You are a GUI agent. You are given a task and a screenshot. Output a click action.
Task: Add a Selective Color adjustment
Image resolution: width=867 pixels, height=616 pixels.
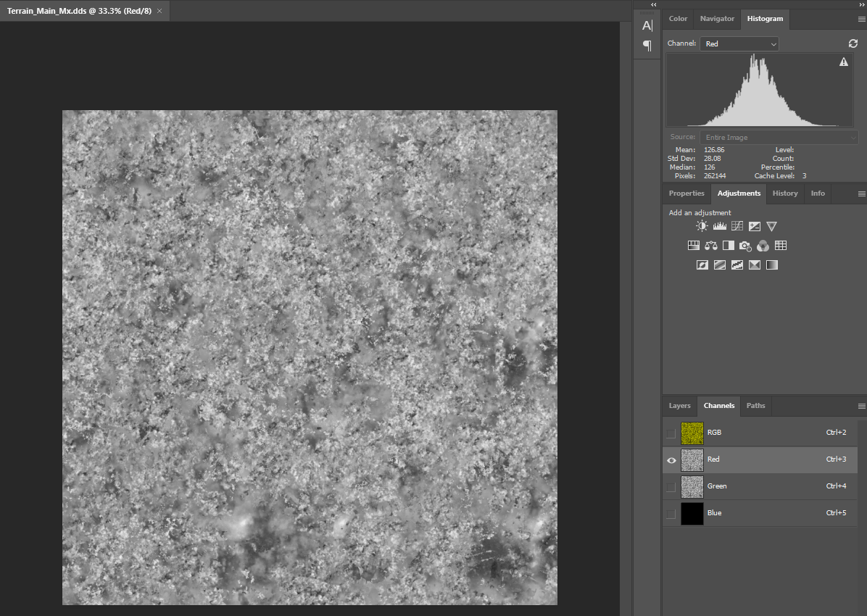(x=754, y=265)
